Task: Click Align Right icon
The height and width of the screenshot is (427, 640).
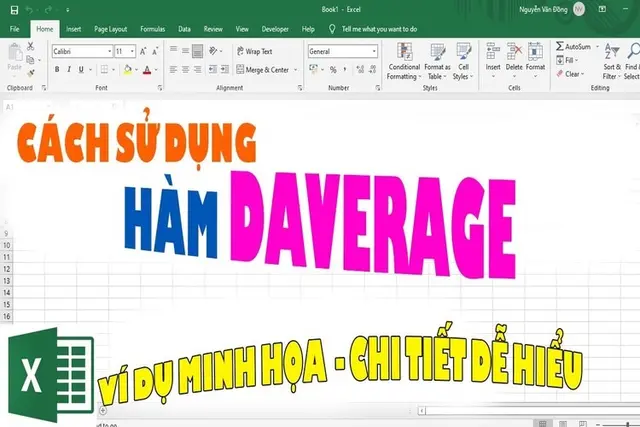Action: pos(198,70)
